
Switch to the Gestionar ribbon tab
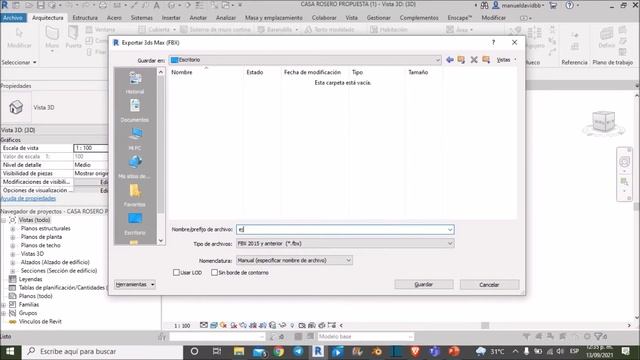click(378, 18)
